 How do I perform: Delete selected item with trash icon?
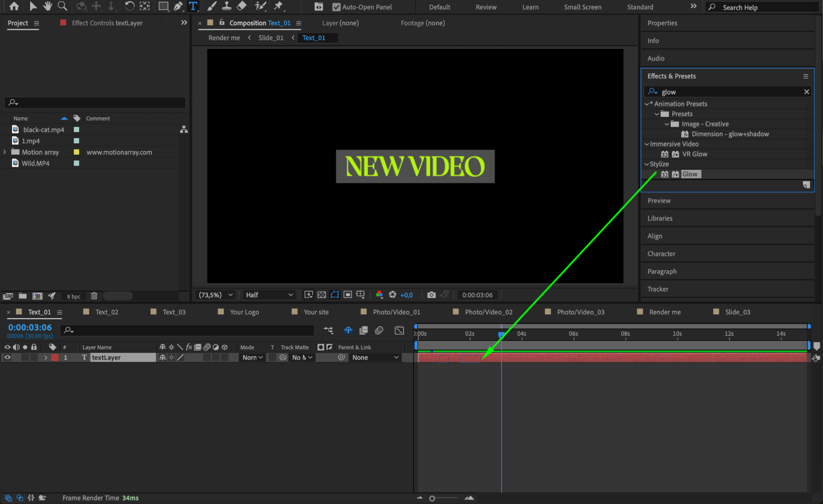click(x=94, y=296)
